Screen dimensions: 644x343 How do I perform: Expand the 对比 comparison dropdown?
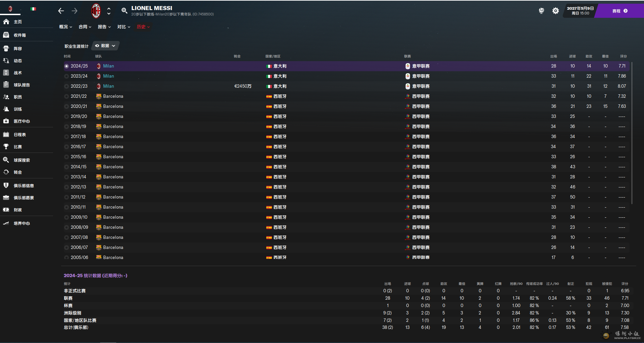124,27
